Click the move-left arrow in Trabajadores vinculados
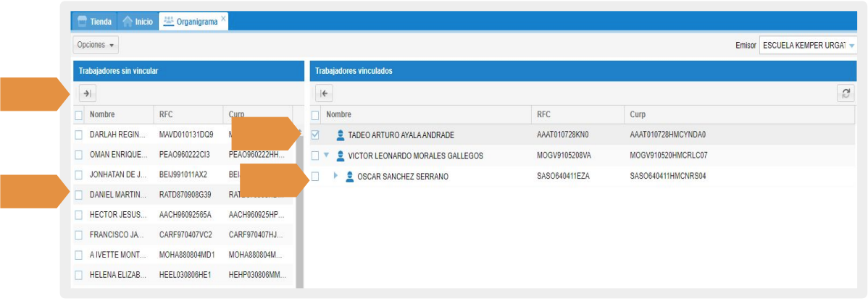Screen dimensions: 868x301 (x=324, y=93)
